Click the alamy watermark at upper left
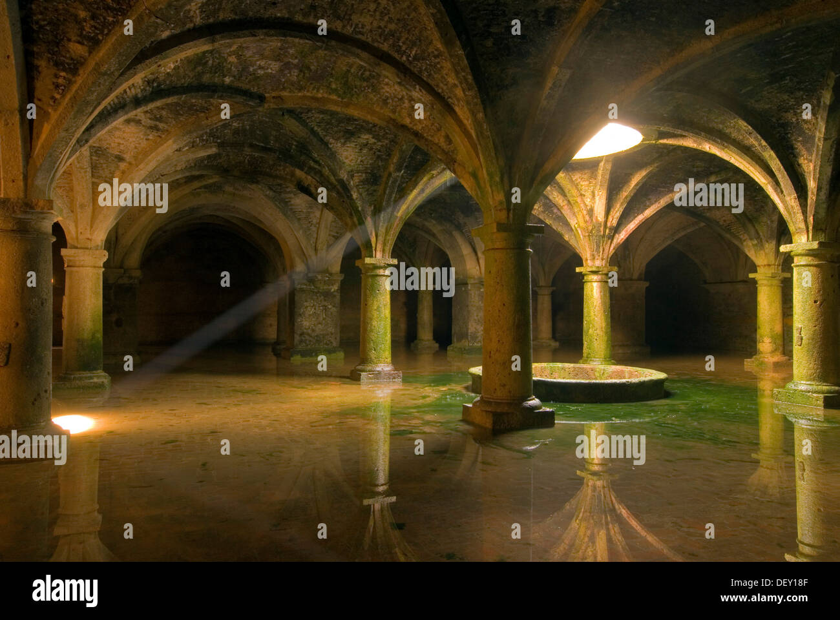840x620 pixels. [x=133, y=194]
